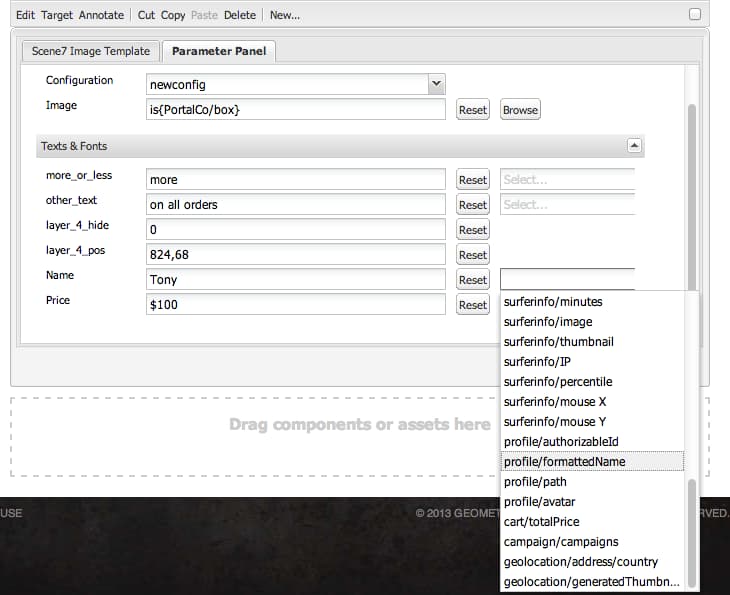Image resolution: width=730 pixels, height=595 pixels.
Task: Click the Parameter Panel vertical scrollbar
Action: tap(692, 197)
